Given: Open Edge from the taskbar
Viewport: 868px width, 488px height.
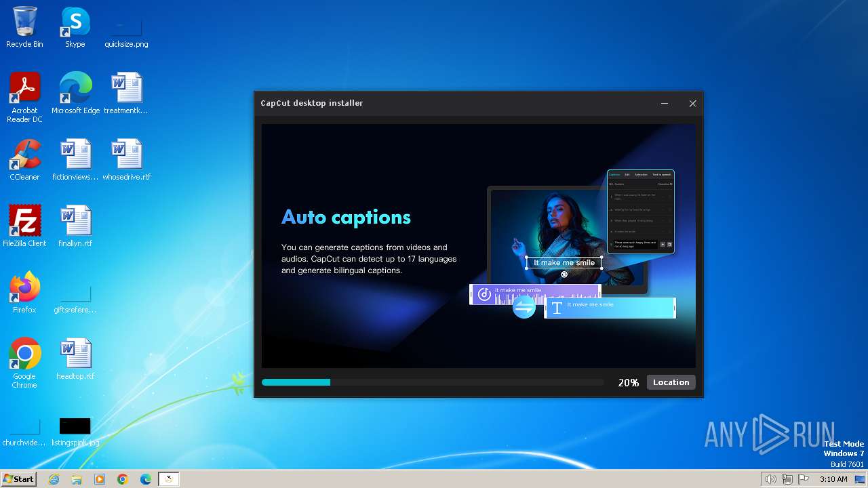Looking at the screenshot, I should coord(146,479).
